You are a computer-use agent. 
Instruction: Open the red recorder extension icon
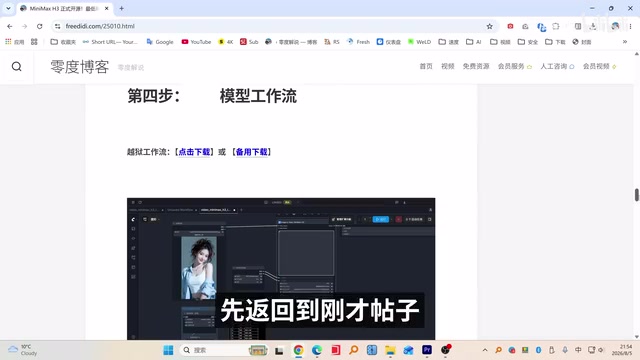tap(510, 26)
